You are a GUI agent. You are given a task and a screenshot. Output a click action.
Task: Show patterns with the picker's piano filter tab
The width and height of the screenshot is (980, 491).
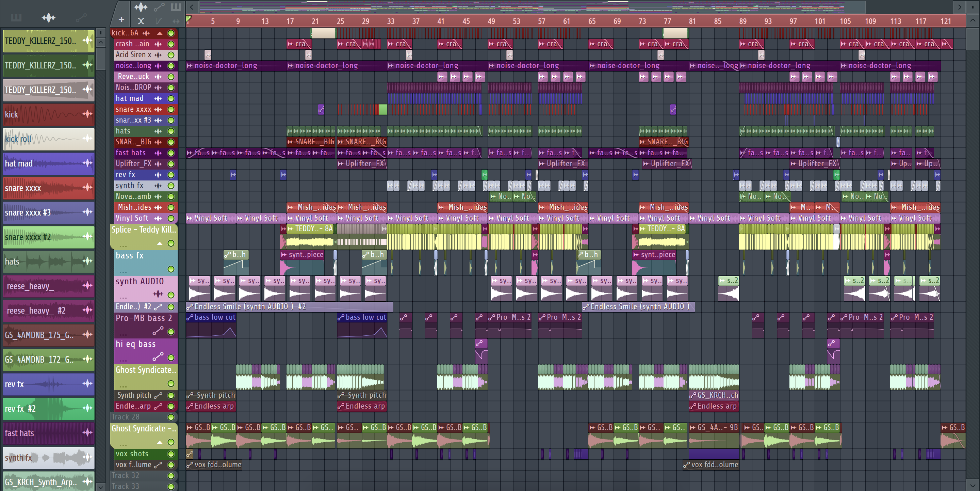(16, 17)
